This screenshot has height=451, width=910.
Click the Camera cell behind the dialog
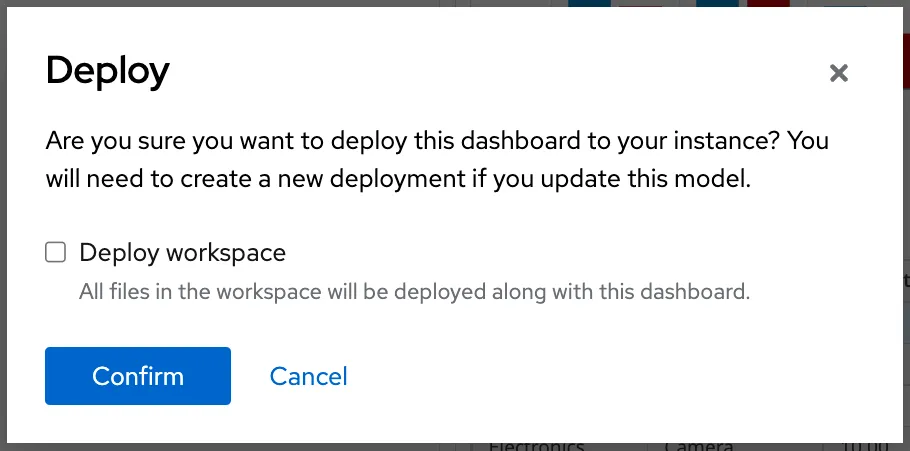pos(699,447)
